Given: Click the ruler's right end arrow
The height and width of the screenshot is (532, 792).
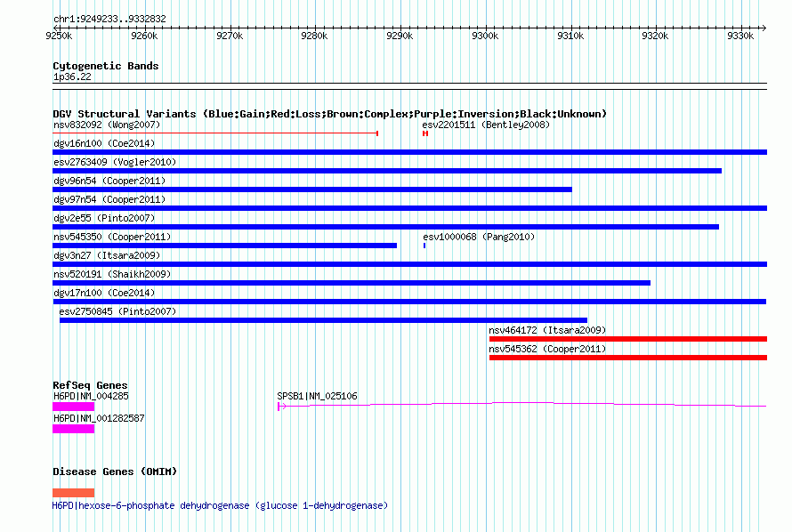Looking at the screenshot, I should (764, 28).
